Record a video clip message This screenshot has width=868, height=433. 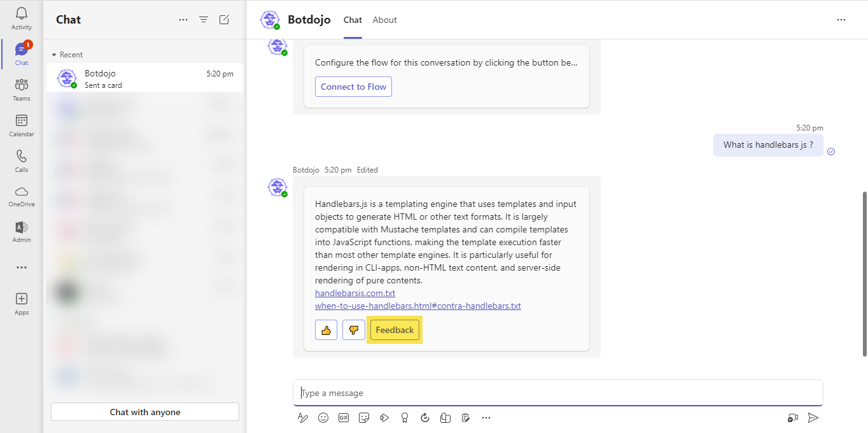coord(793,418)
